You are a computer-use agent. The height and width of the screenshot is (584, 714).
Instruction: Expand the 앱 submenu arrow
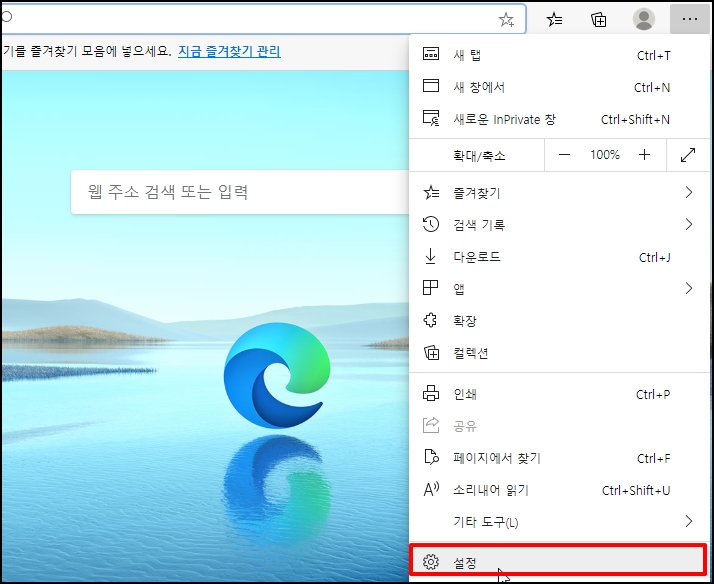click(x=688, y=288)
